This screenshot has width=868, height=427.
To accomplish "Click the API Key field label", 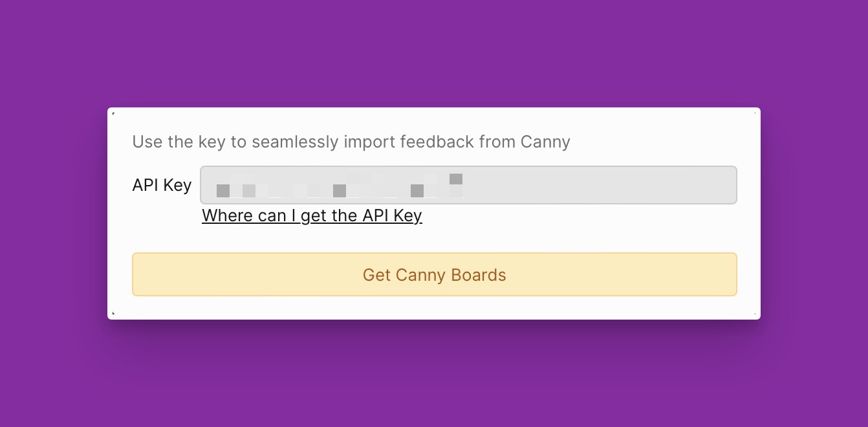I will click(x=162, y=185).
